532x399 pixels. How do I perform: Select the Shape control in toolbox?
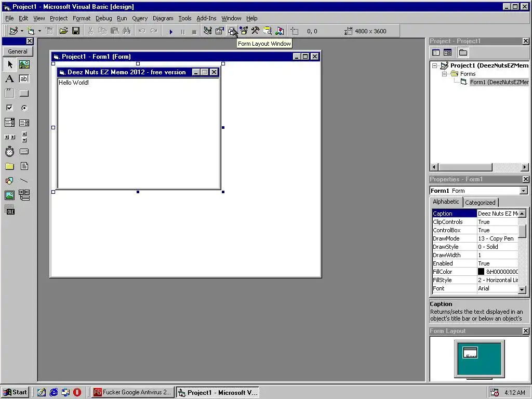click(x=9, y=181)
